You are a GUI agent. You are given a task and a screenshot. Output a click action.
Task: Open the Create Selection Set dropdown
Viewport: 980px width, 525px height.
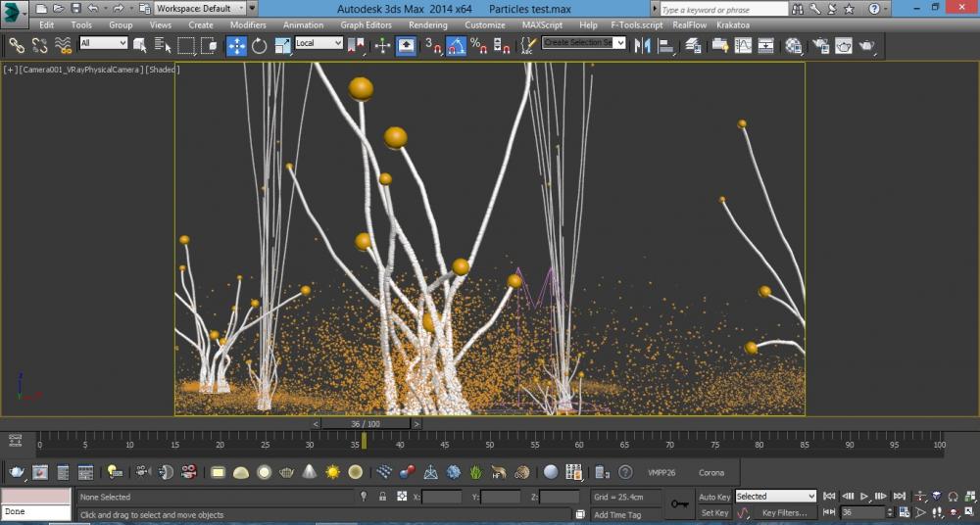tap(584, 43)
